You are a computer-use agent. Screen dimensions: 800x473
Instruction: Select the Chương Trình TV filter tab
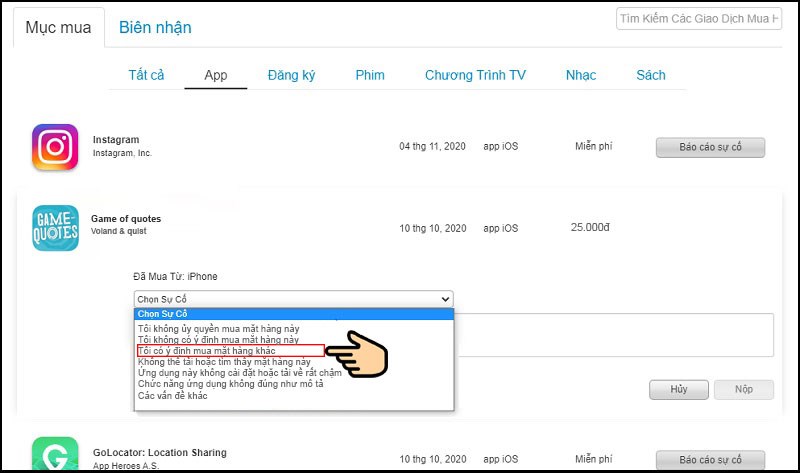coord(475,76)
